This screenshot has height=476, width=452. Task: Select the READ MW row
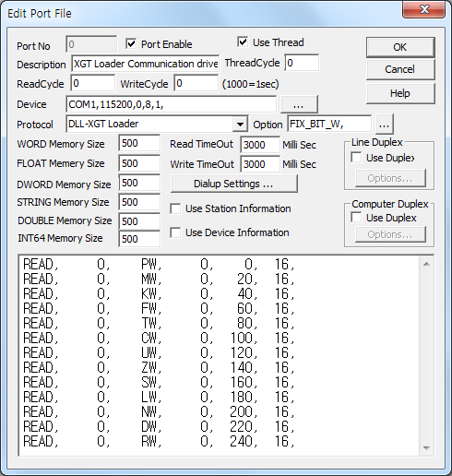click(x=159, y=279)
